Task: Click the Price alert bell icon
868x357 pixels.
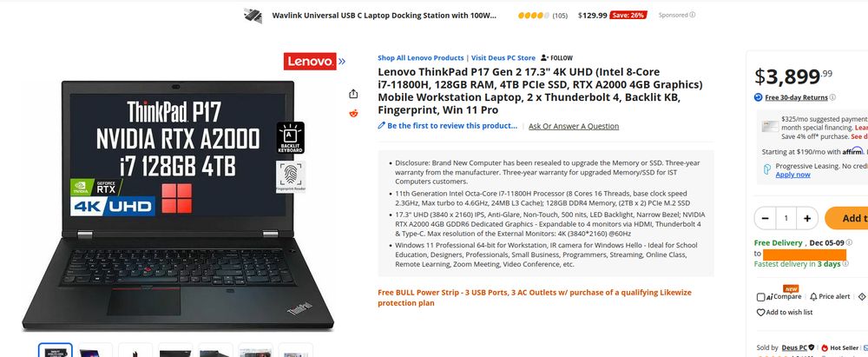Action: [813, 296]
